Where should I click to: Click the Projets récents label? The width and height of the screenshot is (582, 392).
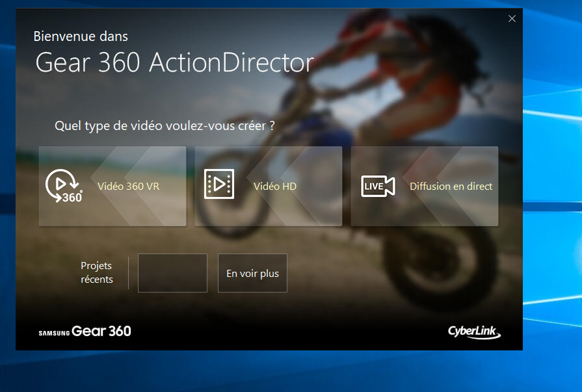click(x=96, y=272)
